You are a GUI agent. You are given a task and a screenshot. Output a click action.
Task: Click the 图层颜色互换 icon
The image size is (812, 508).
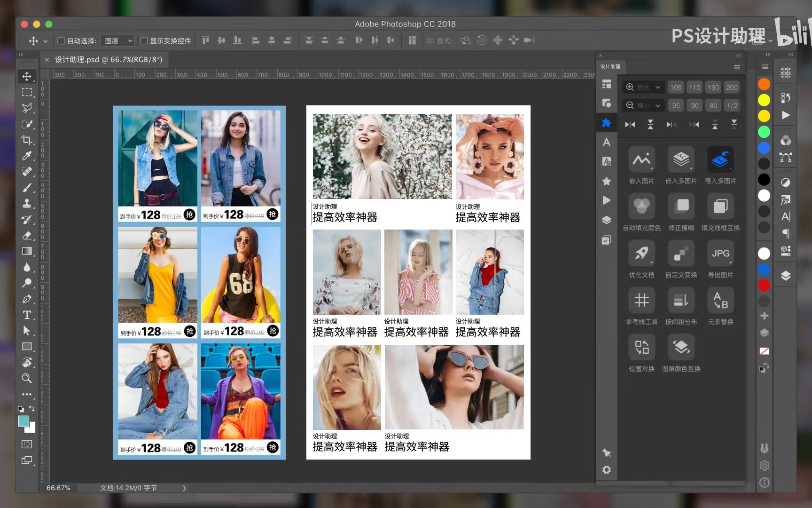click(681, 348)
